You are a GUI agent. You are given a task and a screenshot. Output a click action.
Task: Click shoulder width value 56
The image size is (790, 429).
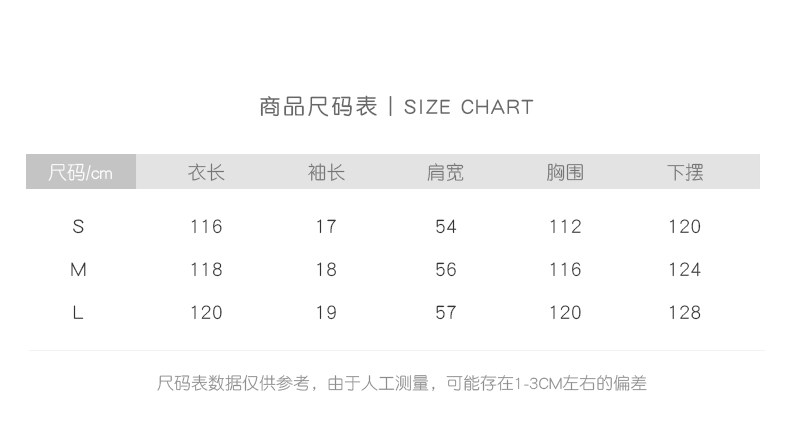pyautogui.click(x=446, y=270)
